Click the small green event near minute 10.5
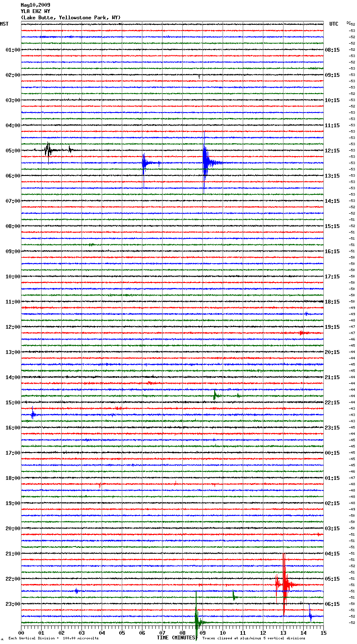The width and height of the screenshot is (357, 644). pyautogui.click(x=234, y=595)
